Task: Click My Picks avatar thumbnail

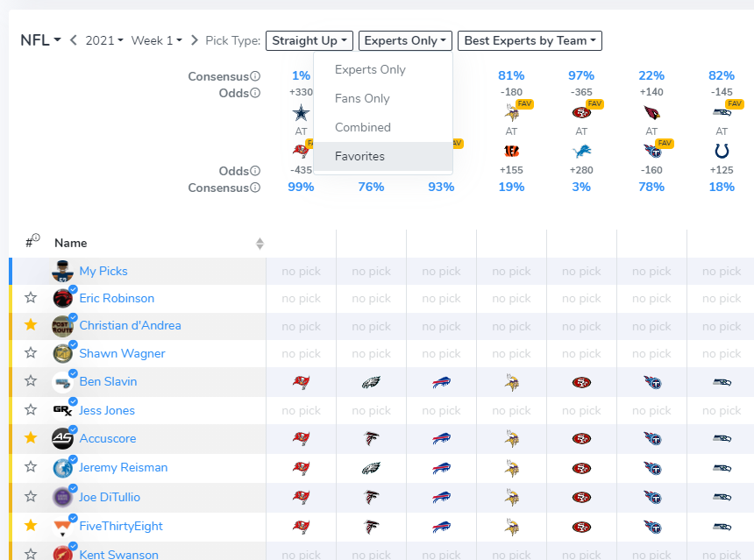Action: (x=62, y=271)
